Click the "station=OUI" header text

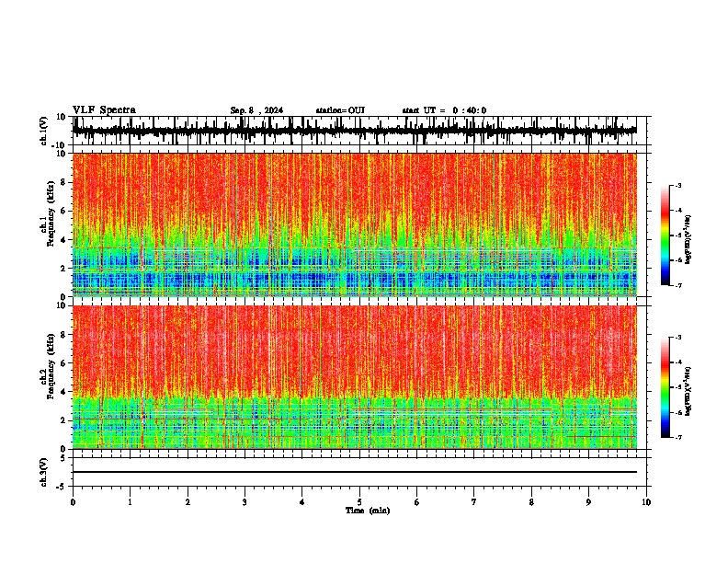pos(340,110)
